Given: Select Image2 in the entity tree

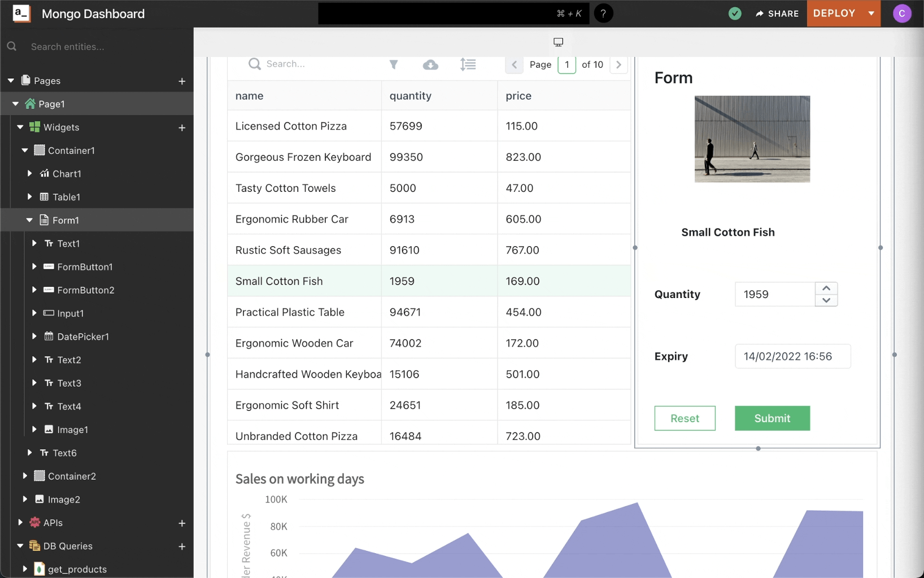Looking at the screenshot, I should 63,500.
